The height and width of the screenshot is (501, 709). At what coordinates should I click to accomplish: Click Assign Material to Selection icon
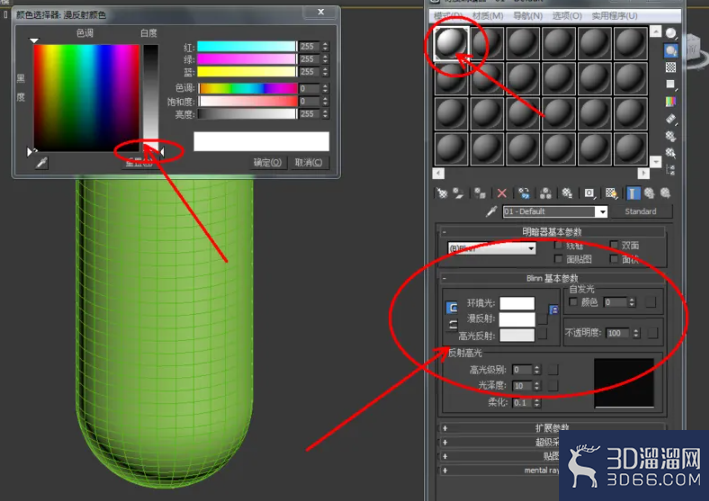(480, 194)
